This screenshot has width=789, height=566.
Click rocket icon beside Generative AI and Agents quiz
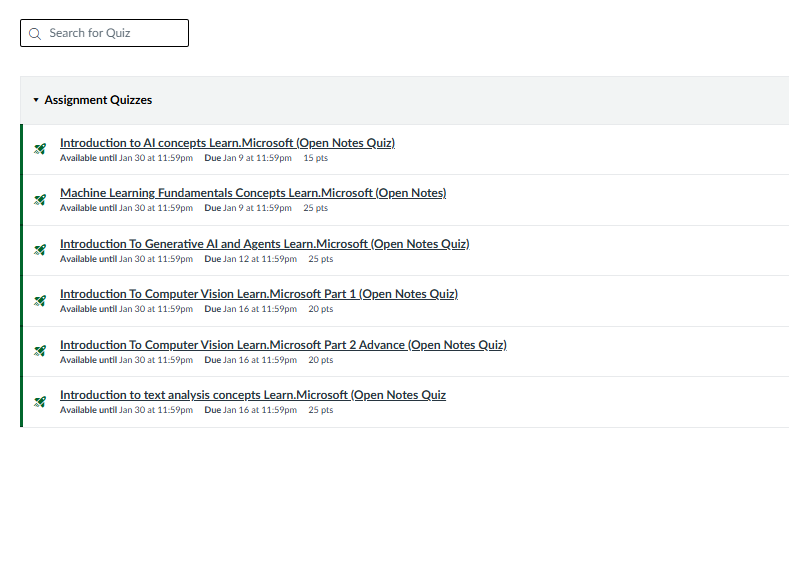click(x=40, y=250)
